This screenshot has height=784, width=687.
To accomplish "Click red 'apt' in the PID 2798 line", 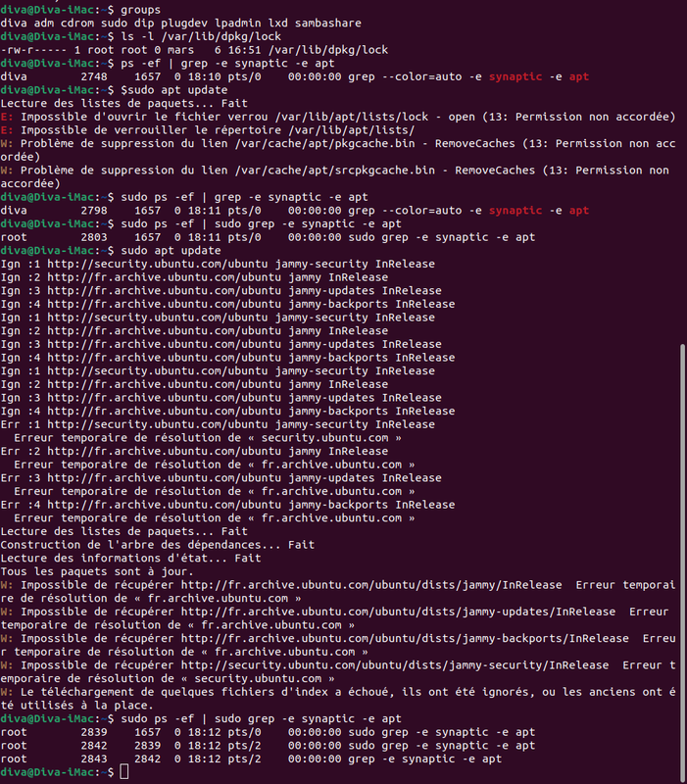I will click(x=578, y=211).
